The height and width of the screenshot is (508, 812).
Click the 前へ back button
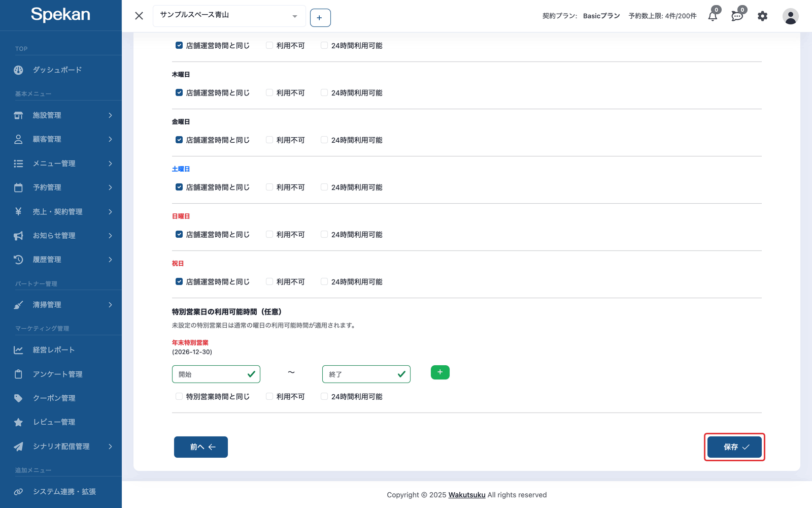201,447
